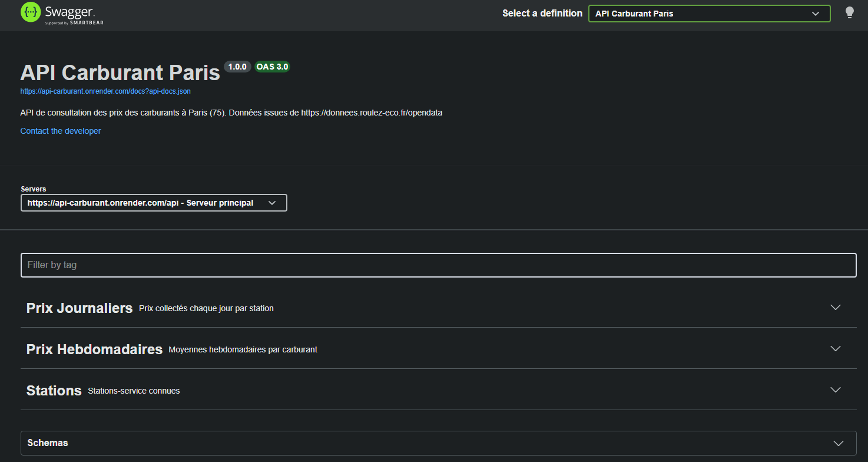Toggle dark mode with lightbulb icon
Viewport: 868px width, 462px height.
(849, 13)
